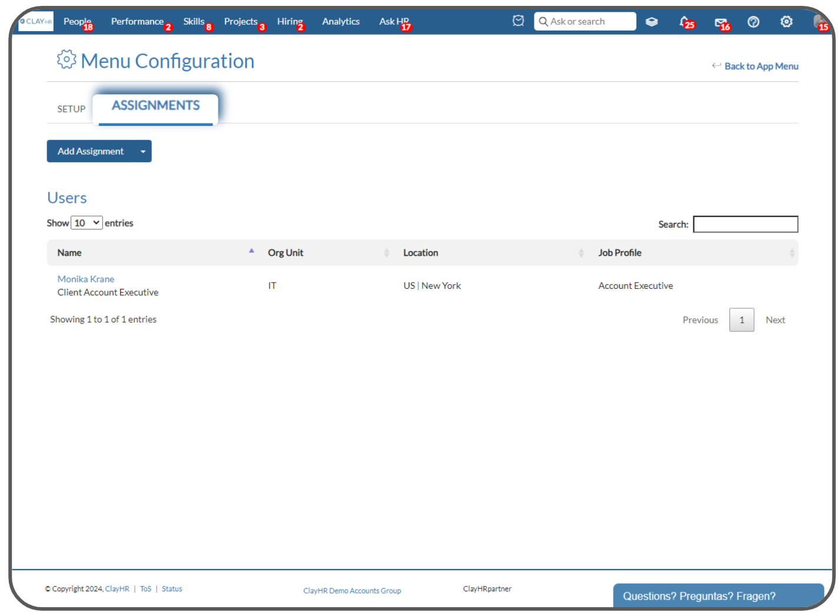Switch to the SETUP tab
Screen dimensions: 840x616
point(71,108)
